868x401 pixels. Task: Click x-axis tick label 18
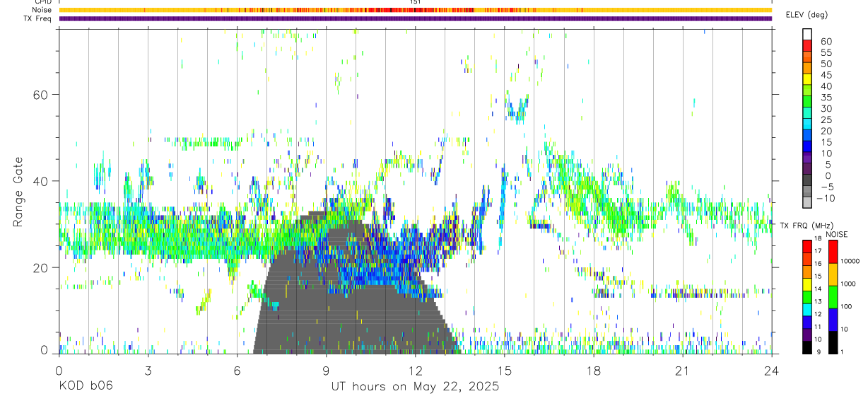tap(593, 370)
